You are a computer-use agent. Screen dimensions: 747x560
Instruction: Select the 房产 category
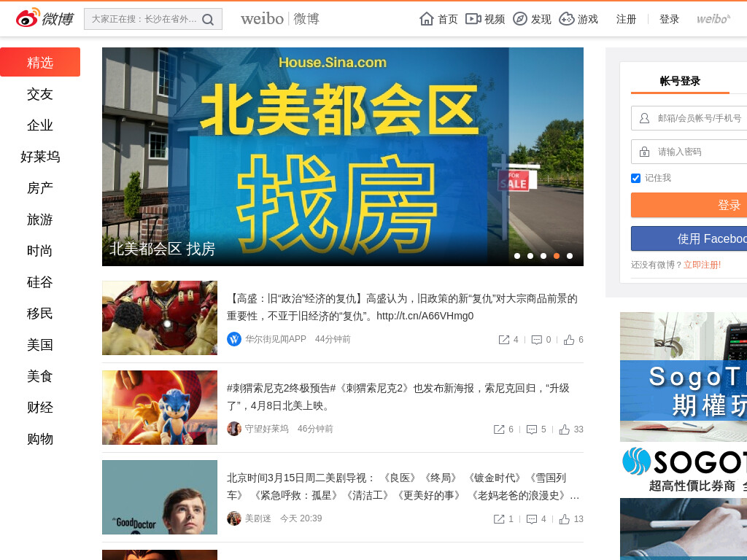40,188
